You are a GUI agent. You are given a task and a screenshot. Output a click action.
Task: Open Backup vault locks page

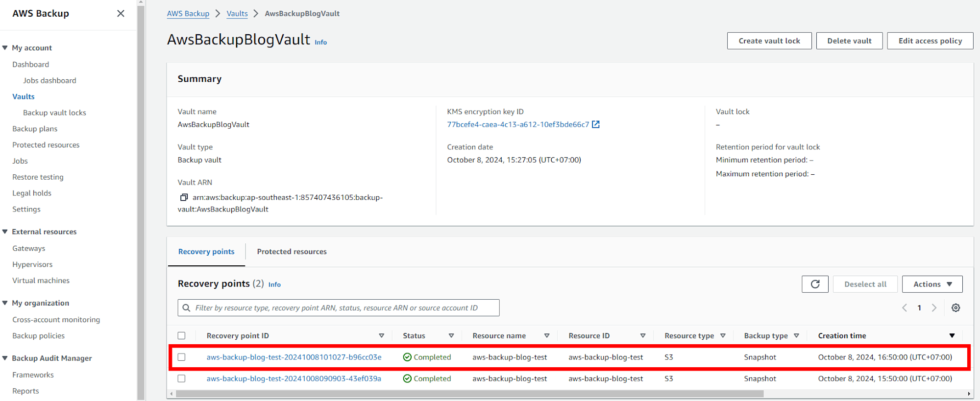tap(54, 113)
